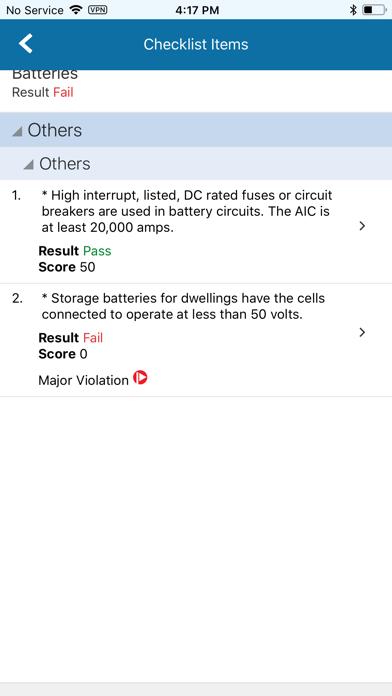This screenshot has height=696, width=392.
Task: Tap the top-level Others header label
Action: pos(55,130)
